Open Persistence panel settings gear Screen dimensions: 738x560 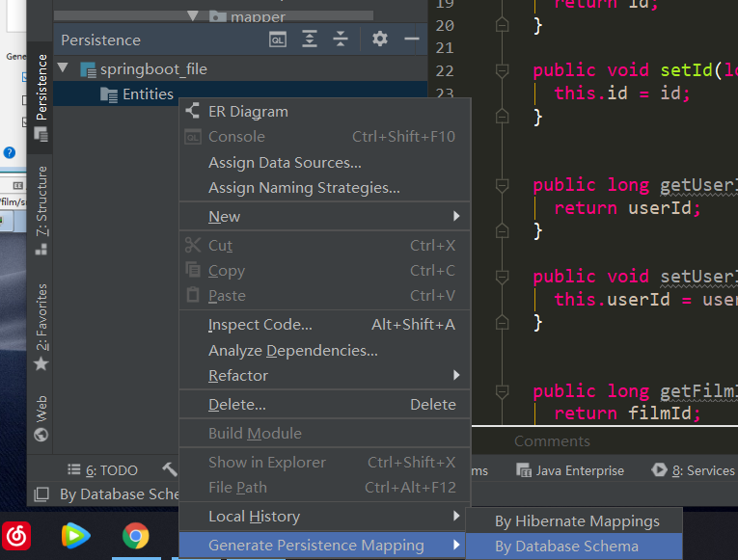(380, 40)
